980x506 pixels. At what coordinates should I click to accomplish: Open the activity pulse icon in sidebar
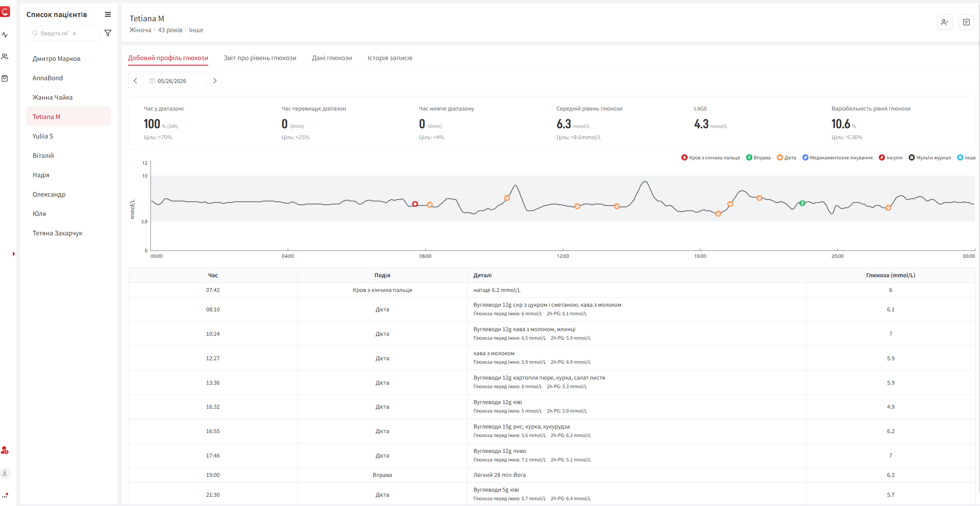pos(5,35)
